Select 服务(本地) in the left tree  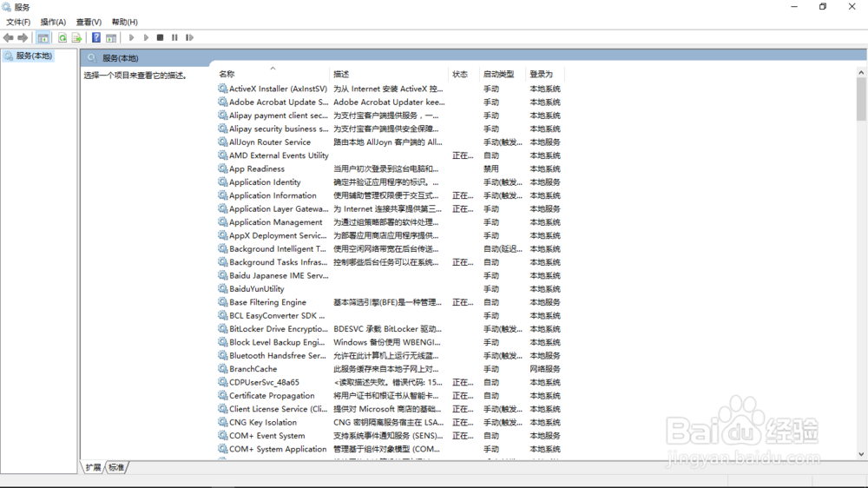tap(34, 56)
